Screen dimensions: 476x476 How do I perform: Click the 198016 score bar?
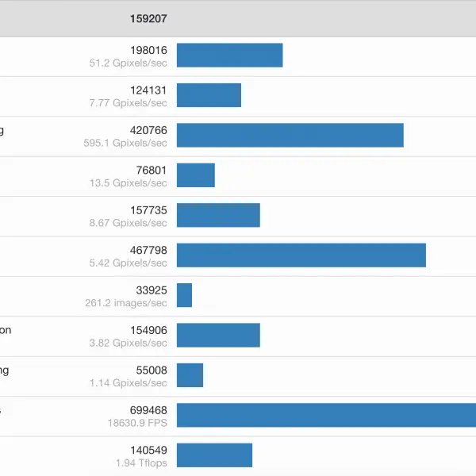(x=230, y=56)
